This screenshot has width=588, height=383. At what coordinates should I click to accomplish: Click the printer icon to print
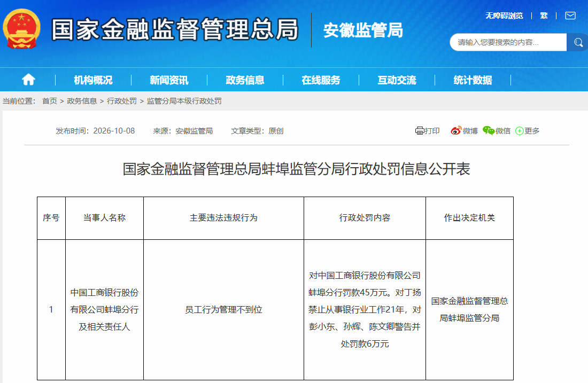coord(419,131)
